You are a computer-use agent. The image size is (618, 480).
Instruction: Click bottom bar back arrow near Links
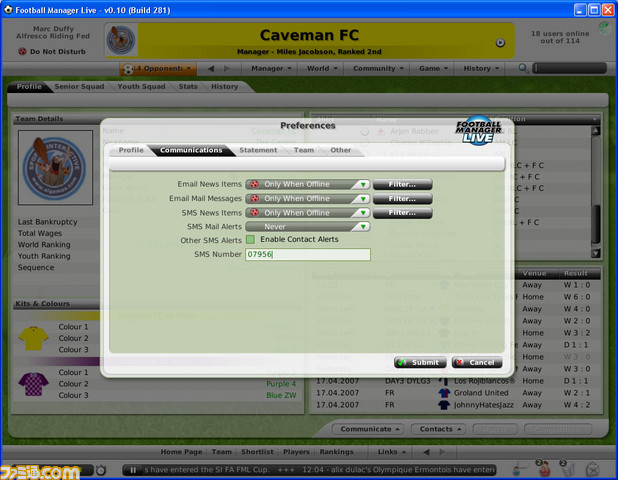[x=426, y=452]
